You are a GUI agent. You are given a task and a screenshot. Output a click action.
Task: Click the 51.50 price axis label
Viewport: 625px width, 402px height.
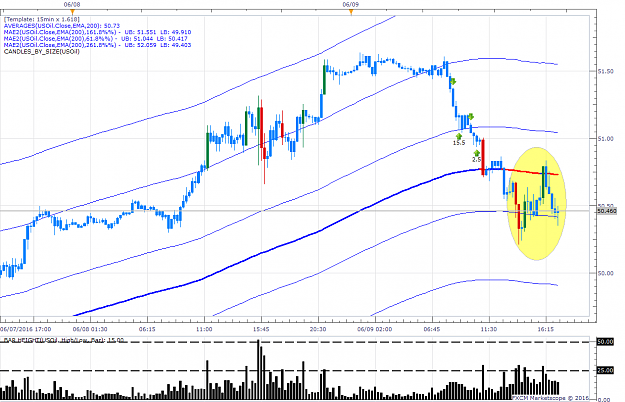click(x=605, y=71)
